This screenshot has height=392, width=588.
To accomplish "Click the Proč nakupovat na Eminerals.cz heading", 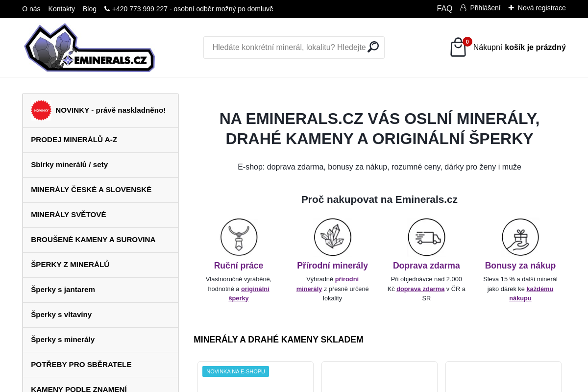I will [x=379, y=199].
